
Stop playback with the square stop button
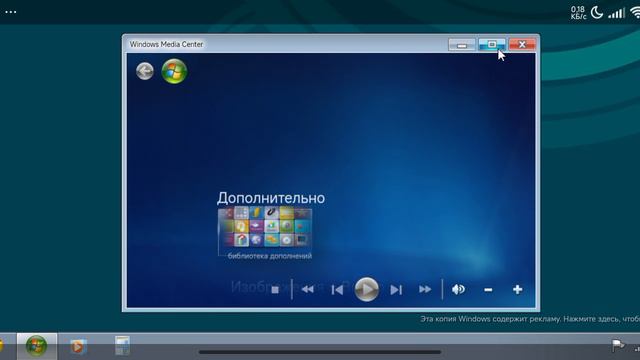tap(275, 289)
